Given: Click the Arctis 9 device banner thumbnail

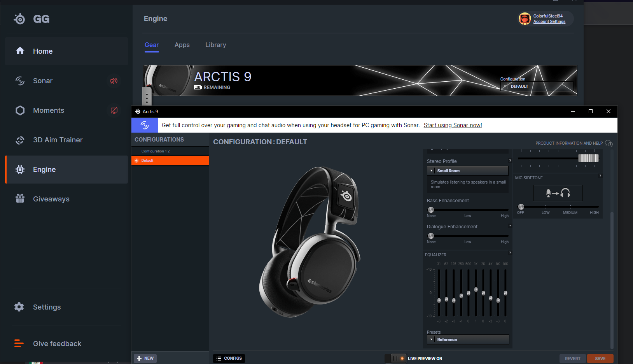Looking at the screenshot, I should coord(168,80).
